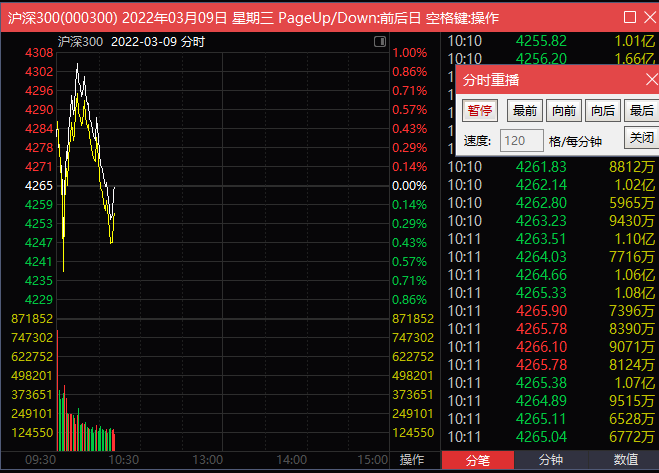This screenshot has height=473, width=659.
Task: Switch to the 分笔 tab
Action: (x=478, y=460)
